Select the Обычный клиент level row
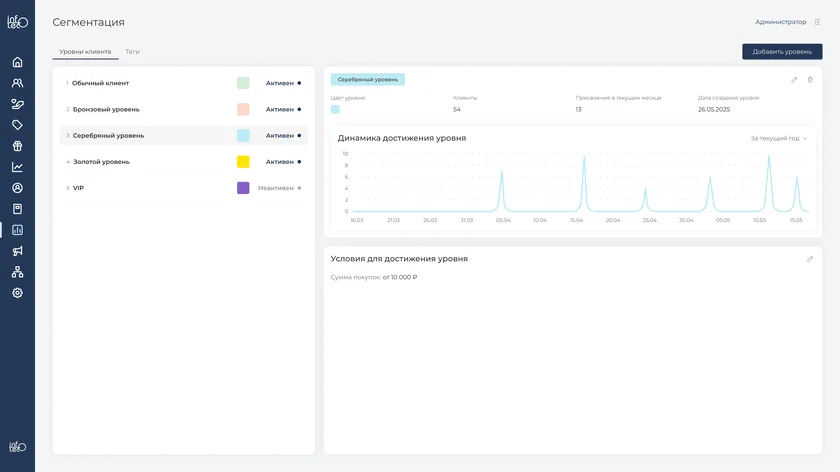Viewport: 840px width, 472px height. 183,83
